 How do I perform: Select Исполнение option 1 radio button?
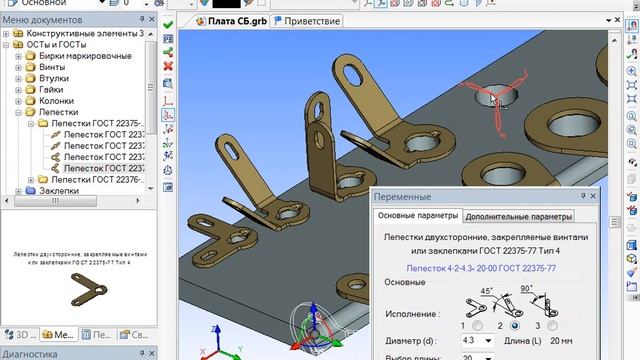pyautogui.click(x=477, y=326)
